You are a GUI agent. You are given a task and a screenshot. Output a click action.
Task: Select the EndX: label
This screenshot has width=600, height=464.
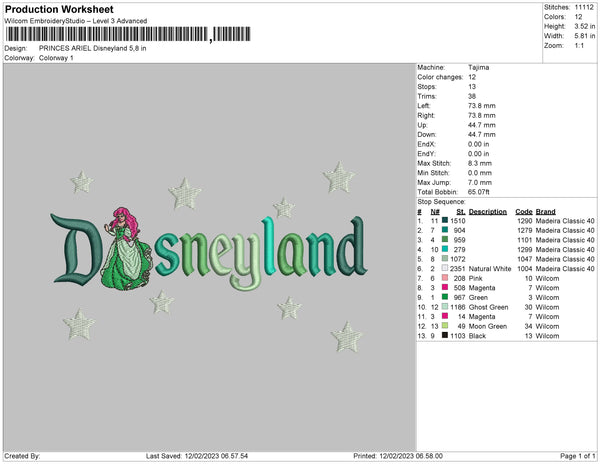[426, 144]
